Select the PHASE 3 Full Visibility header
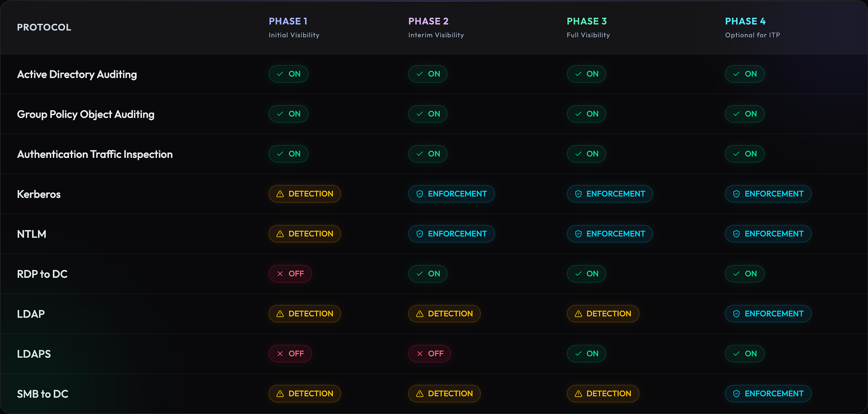The image size is (868, 414). 588,27
